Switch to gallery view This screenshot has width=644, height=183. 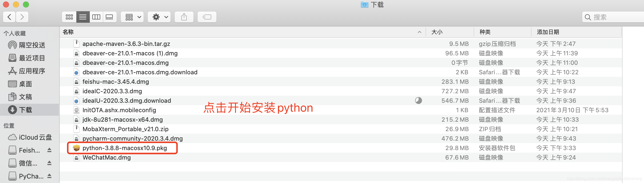[x=109, y=17]
